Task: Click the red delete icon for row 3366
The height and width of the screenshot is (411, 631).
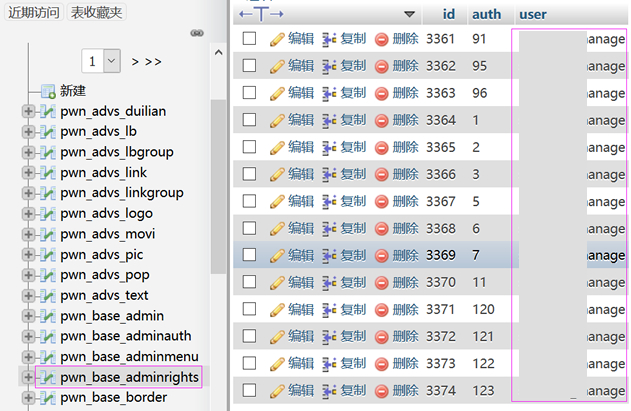Action: [381, 175]
